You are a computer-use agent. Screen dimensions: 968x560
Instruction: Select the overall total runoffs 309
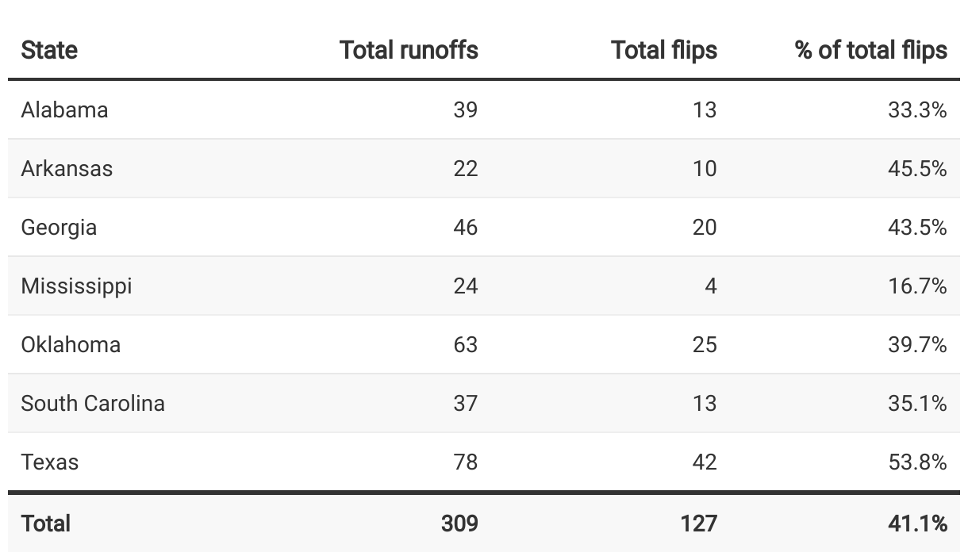coord(459,524)
